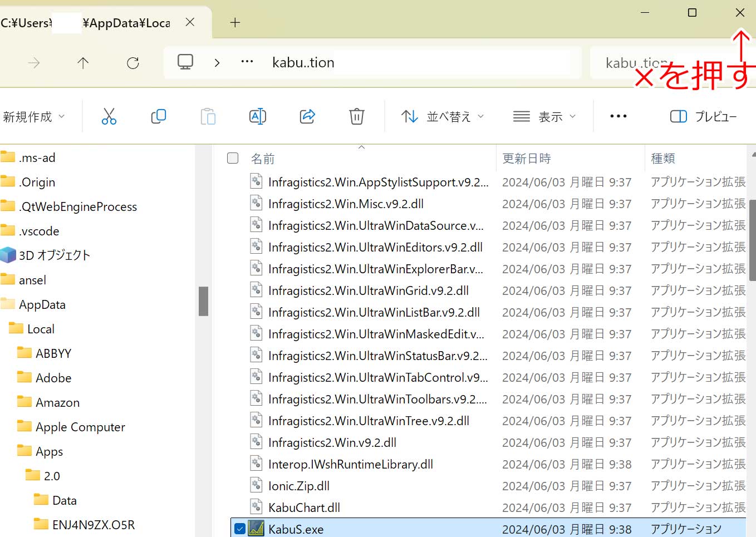The width and height of the screenshot is (756, 537).
Task: Sort by 更新日時 column header
Action: 527,159
